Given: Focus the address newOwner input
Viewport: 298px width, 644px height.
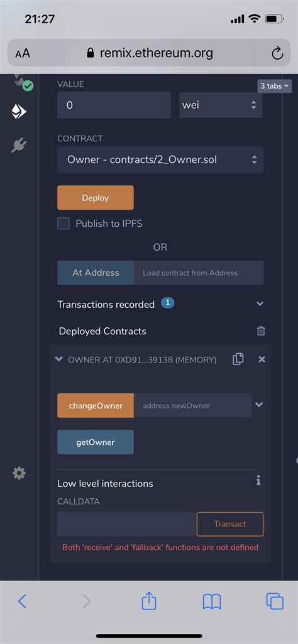Looking at the screenshot, I should [193, 405].
